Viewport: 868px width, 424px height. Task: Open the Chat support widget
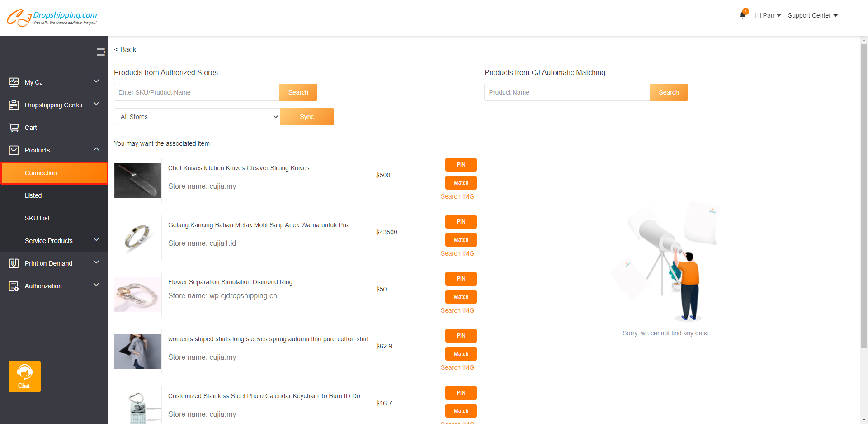(x=24, y=376)
